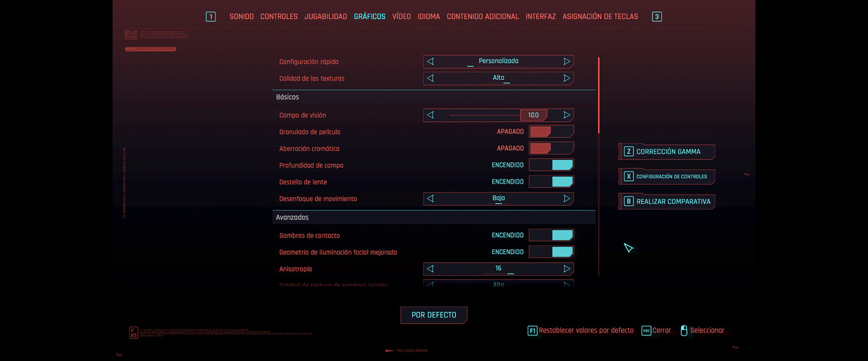Toggle Aberración cromática switch
This screenshot has height=361, width=868.
pos(551,148)
